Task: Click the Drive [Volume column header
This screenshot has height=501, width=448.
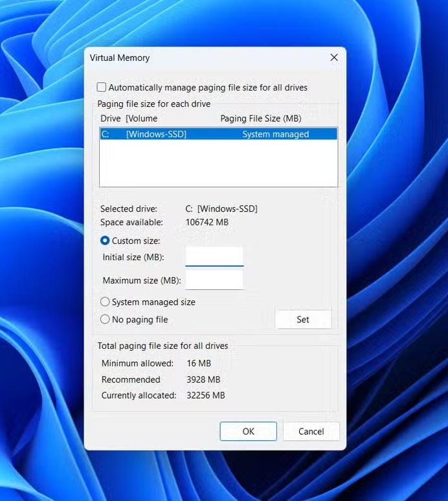Action: pos(129,118)
